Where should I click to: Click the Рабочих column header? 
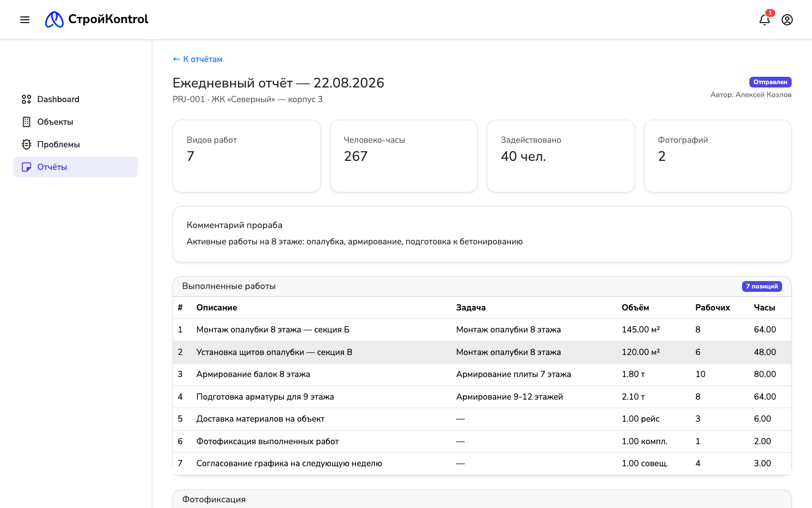coord(713,308)
